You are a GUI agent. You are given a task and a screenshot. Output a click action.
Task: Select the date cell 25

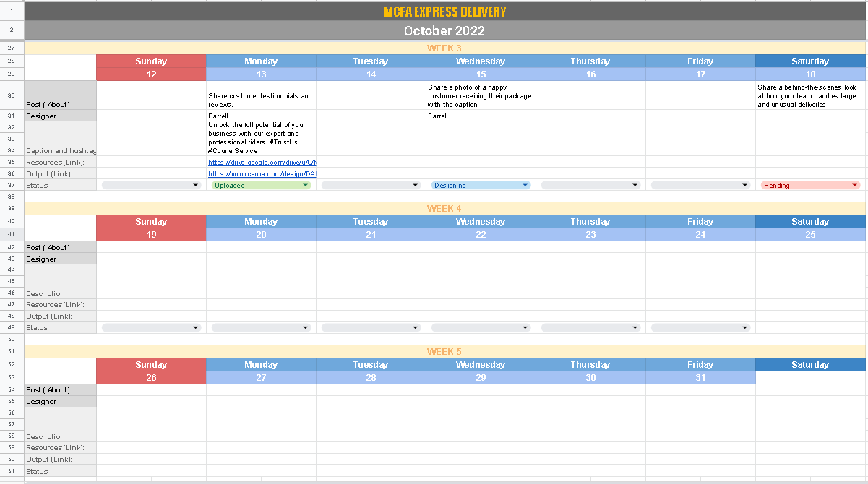pyautogui.click(x=810, y=235)
